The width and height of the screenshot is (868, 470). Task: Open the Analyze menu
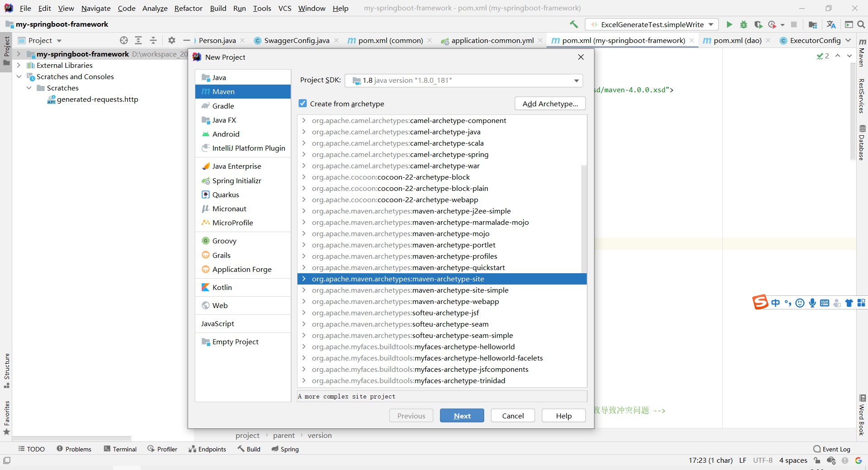click(x=155, y=8)
